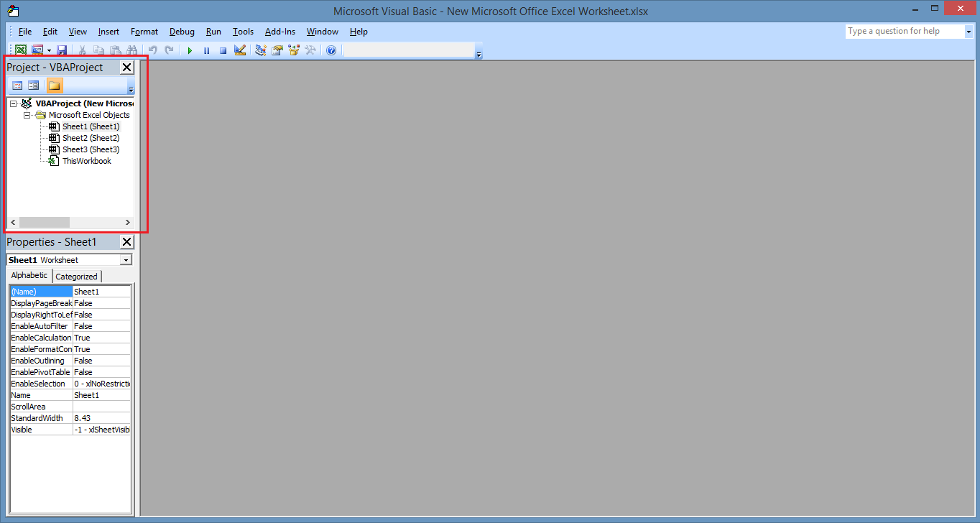This screenshot has height=523, width=980.
Task: Switch to the Alphabetic tab
Action: point(29,275)
